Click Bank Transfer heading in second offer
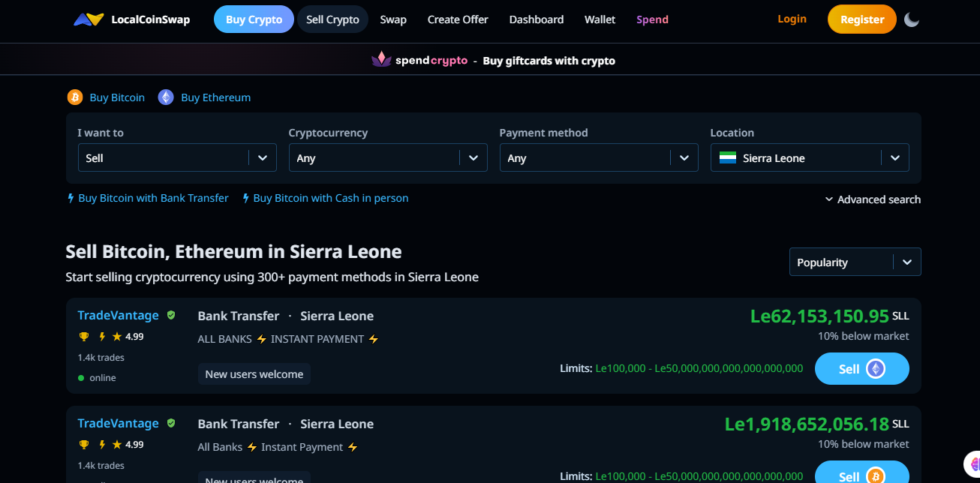This screenshot has height=483, width=980. coord(239,424)
